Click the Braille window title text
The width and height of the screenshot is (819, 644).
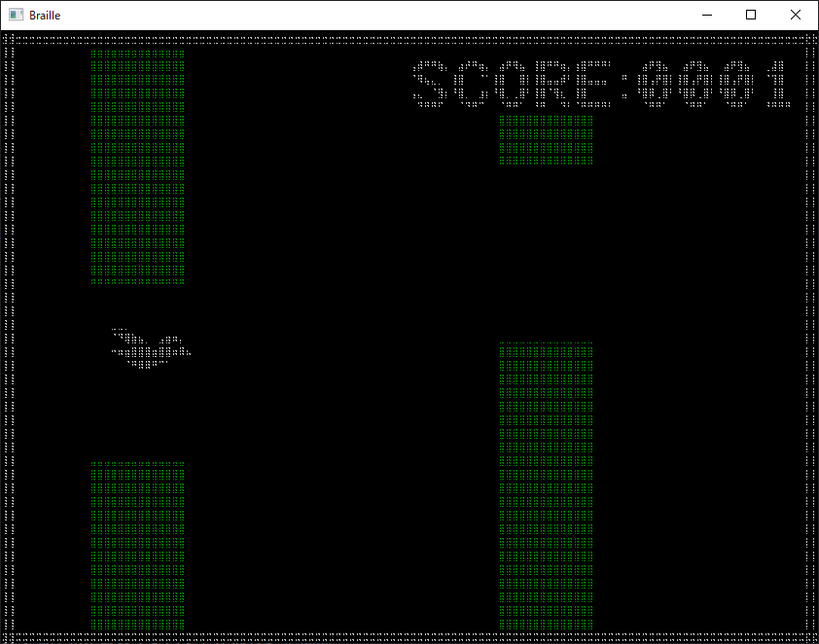(45, 16)
